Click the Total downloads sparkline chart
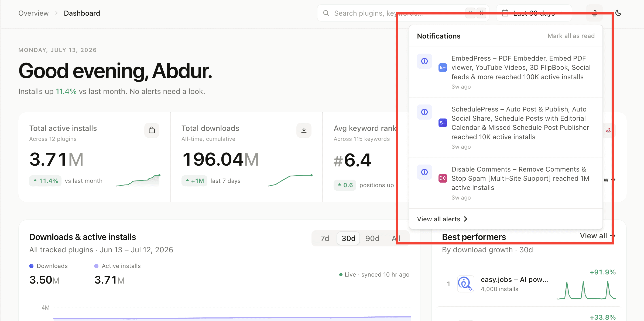 tap(290, 180)
